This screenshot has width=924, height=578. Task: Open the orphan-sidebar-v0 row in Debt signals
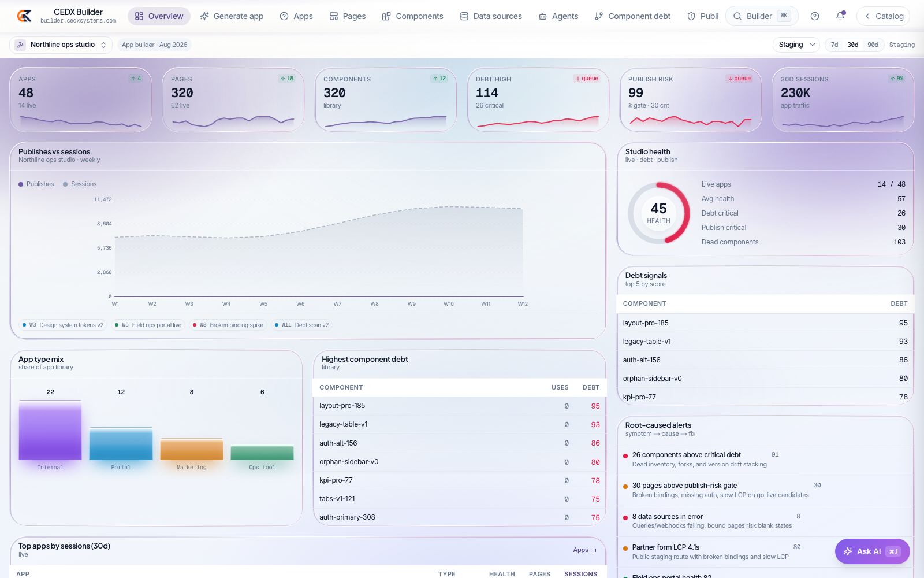point(765,379)
